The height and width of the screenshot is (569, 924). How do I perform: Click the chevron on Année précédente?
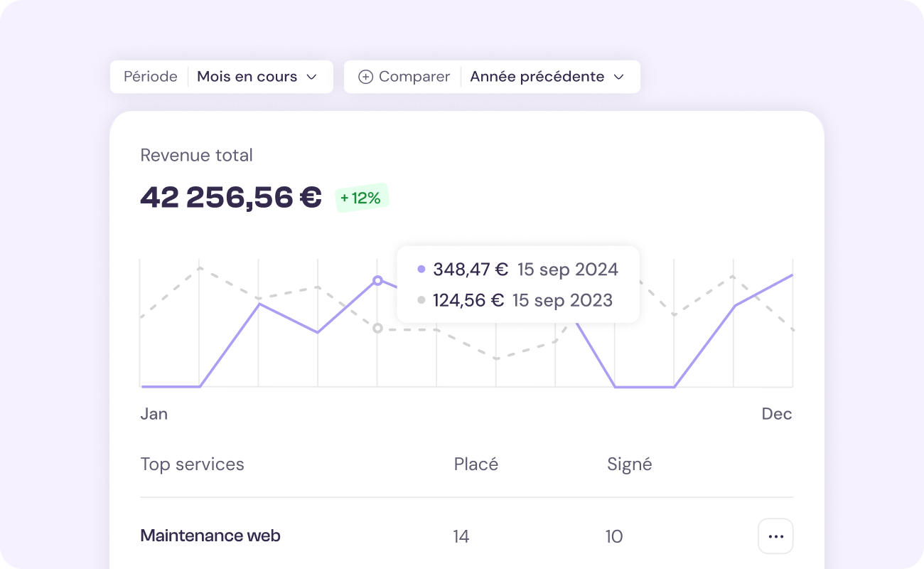(619, 77)
